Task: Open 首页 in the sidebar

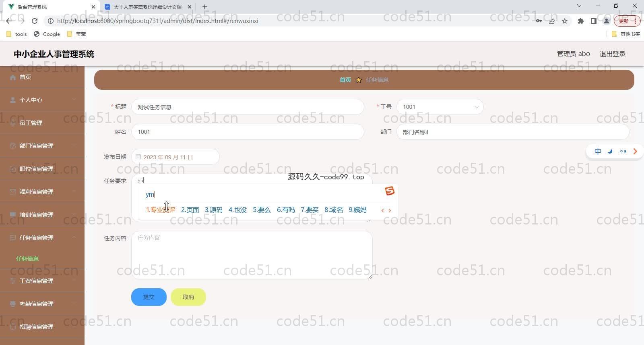Action: (42, 77)
